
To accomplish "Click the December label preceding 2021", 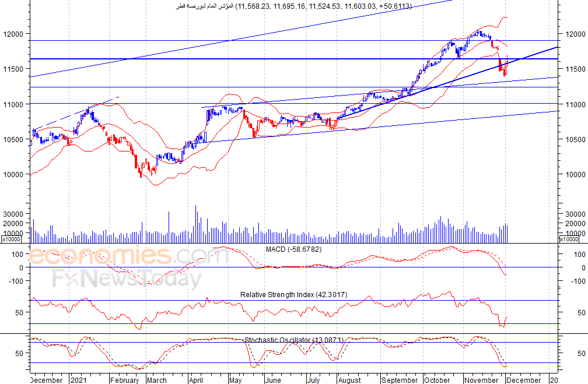I will tap(46, 380).
